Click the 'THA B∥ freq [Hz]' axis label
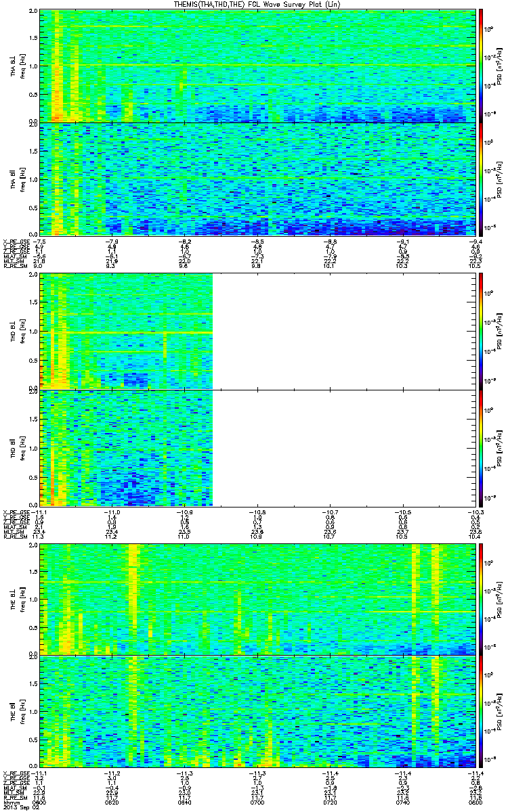Viewport: 508px width, 812px height. [16, 179]
